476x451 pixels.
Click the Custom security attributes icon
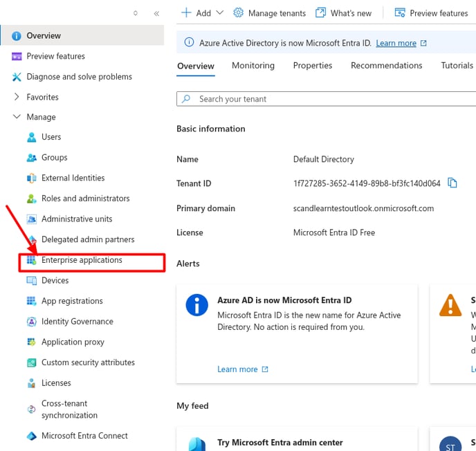(x=31, y=362)
